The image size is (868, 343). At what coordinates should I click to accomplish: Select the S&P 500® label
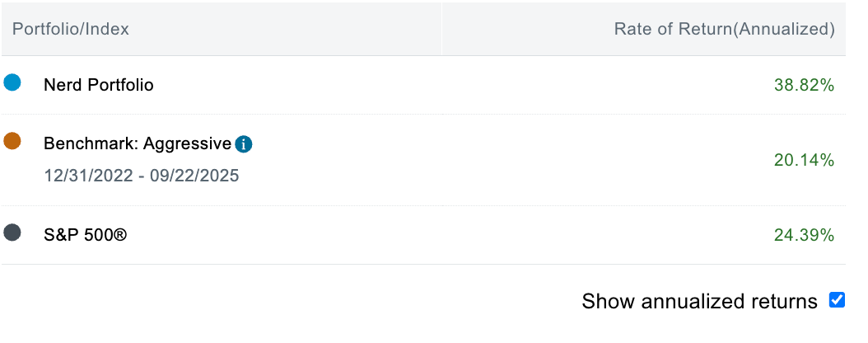86,235
